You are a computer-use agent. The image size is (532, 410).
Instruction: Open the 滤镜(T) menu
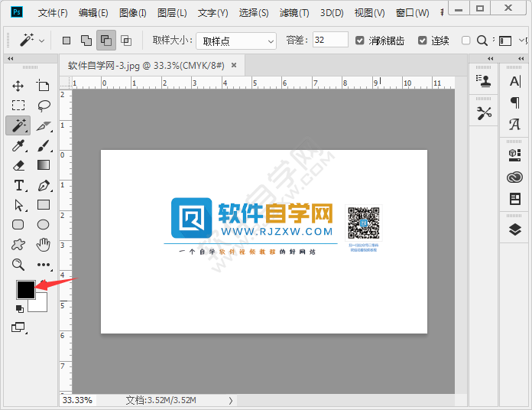pos(294,13)
